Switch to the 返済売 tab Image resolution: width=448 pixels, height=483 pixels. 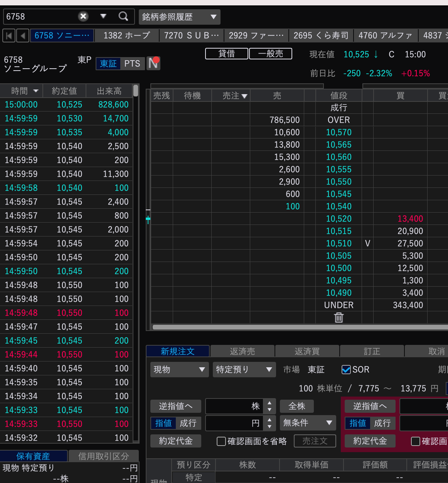[x=242, y=351]
